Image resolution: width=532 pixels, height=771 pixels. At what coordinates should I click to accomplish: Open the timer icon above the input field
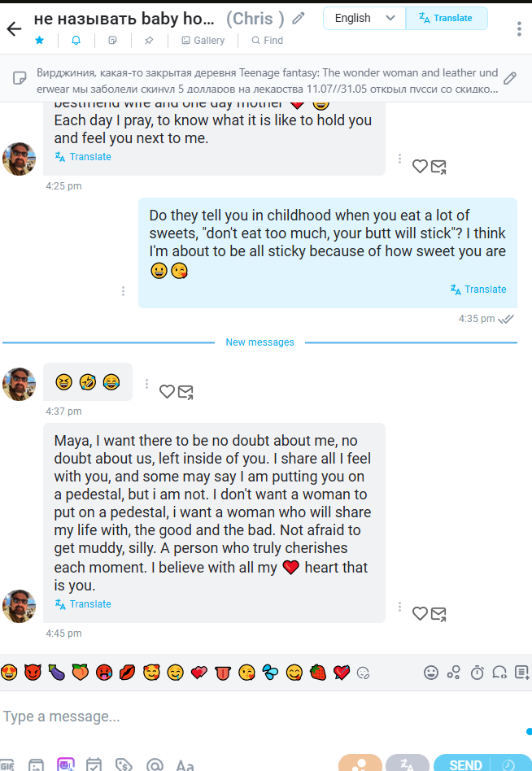point(477,672)
